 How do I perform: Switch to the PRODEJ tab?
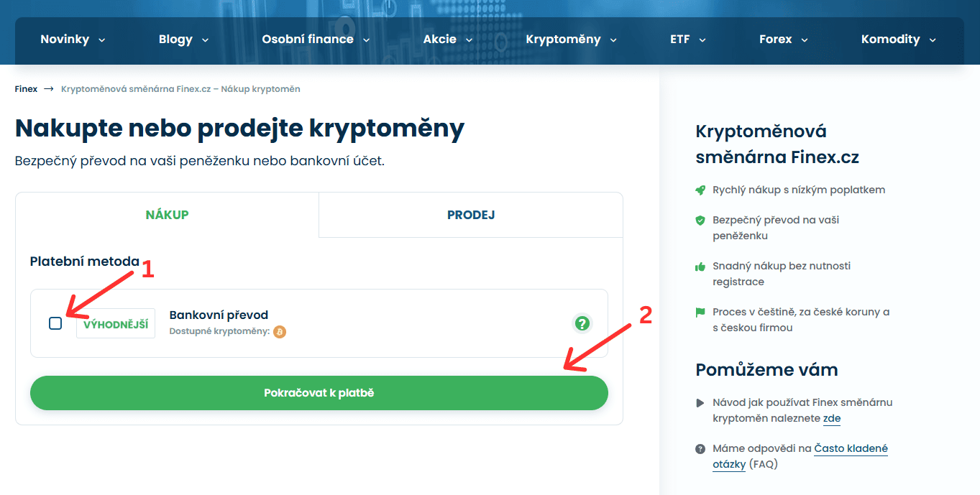[x=471, y=215]
